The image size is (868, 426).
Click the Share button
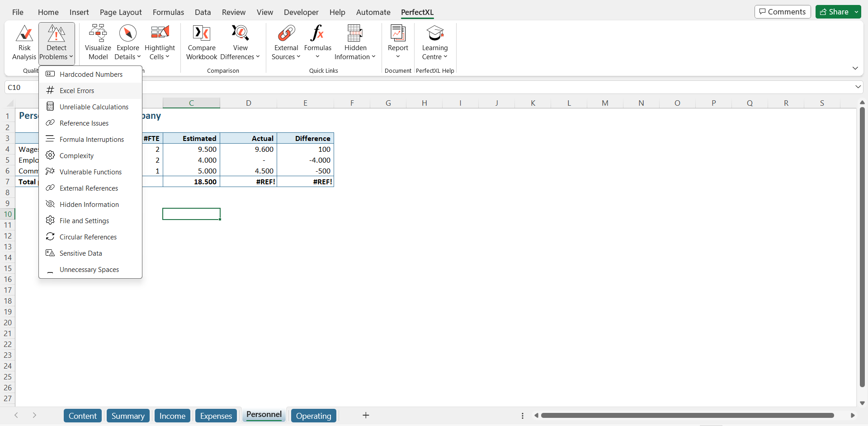point(834,12)
